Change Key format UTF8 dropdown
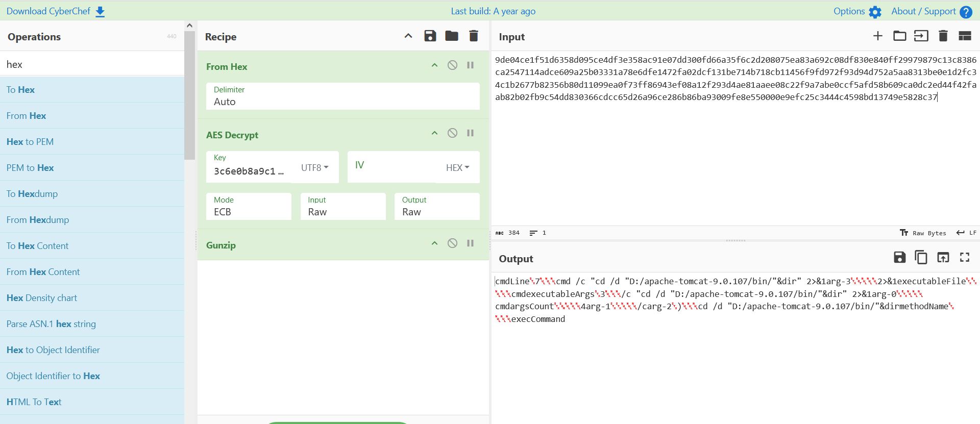Viewport: 980px width, 424px height. (x=315, y=167)
